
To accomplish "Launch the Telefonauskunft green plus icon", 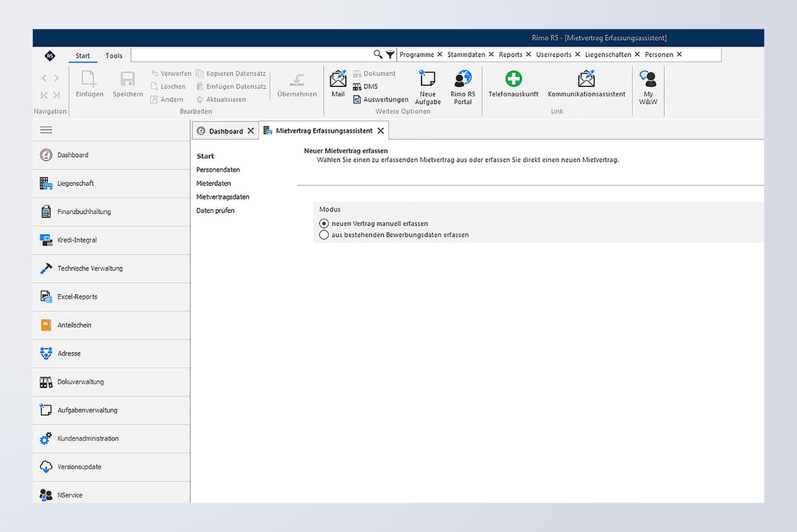I will pyautogui.click(x=513, y=79).
